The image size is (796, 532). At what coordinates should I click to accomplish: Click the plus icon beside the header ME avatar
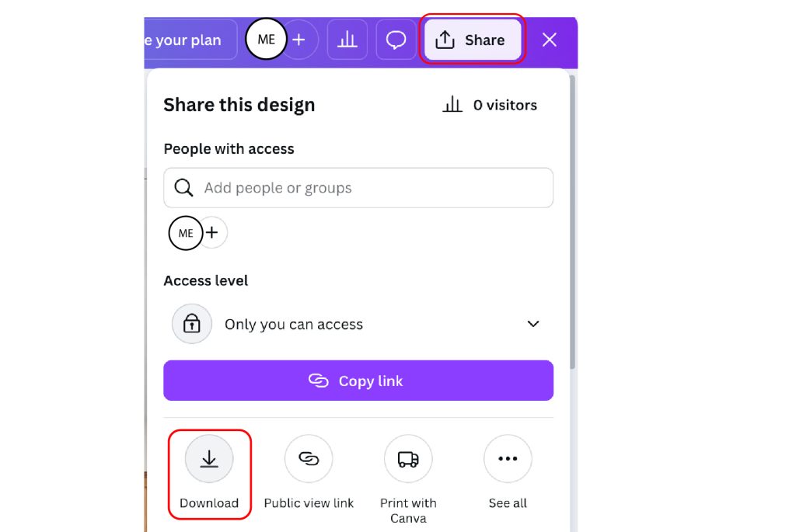[299, 40]
